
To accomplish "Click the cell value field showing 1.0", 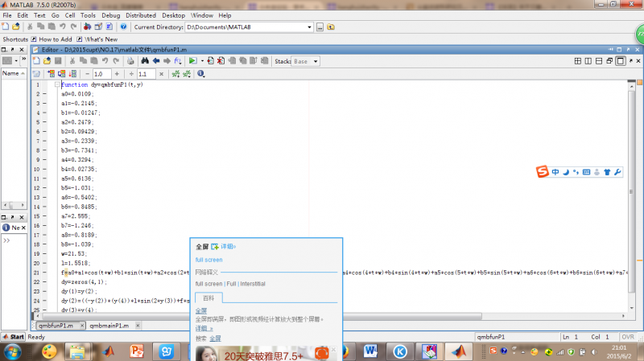I will (x=101, y=74).
